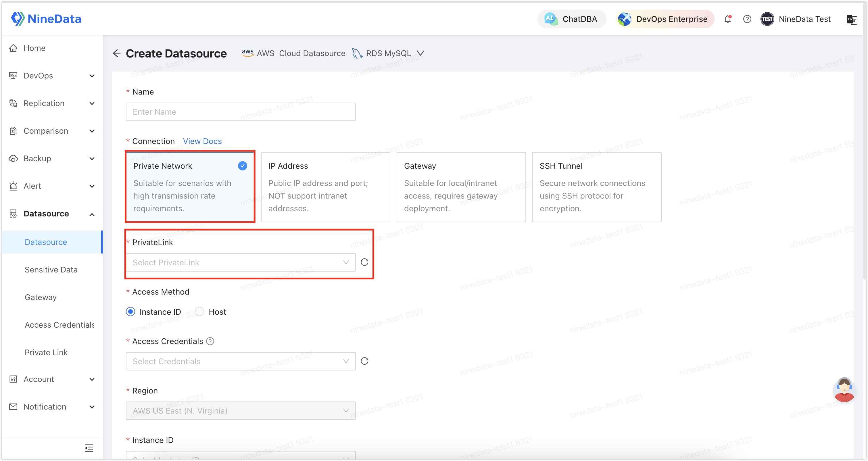The width and height of the screenshot is (868, 461).
Task: Click the Cloud Datasource breadcrumb text
Action: (312, 53)
